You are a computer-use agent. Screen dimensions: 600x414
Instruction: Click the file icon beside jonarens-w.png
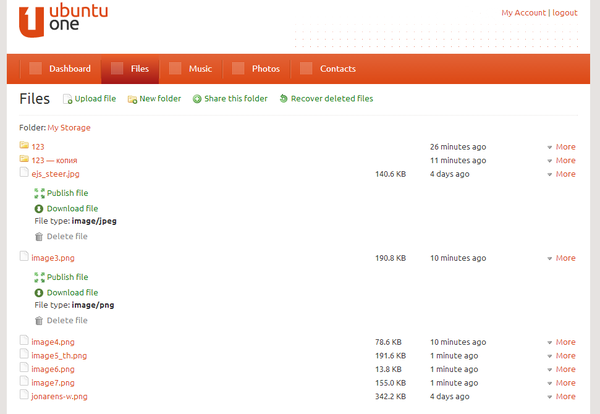tap(24, 394)
